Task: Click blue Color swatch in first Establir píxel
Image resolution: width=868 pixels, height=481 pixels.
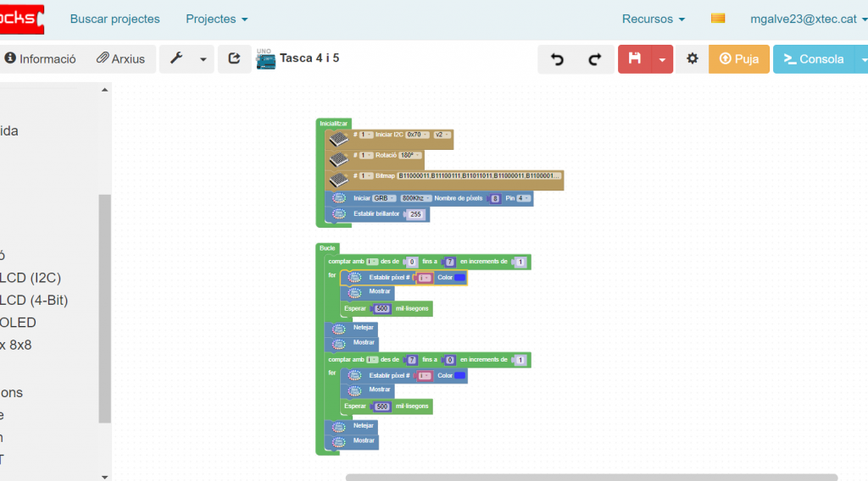Action: (460, 278)
